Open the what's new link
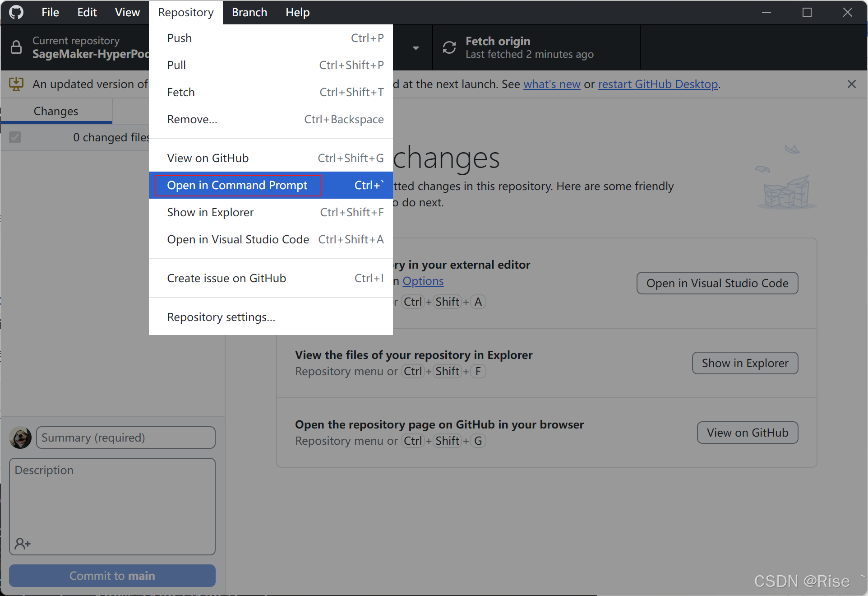 552,84
